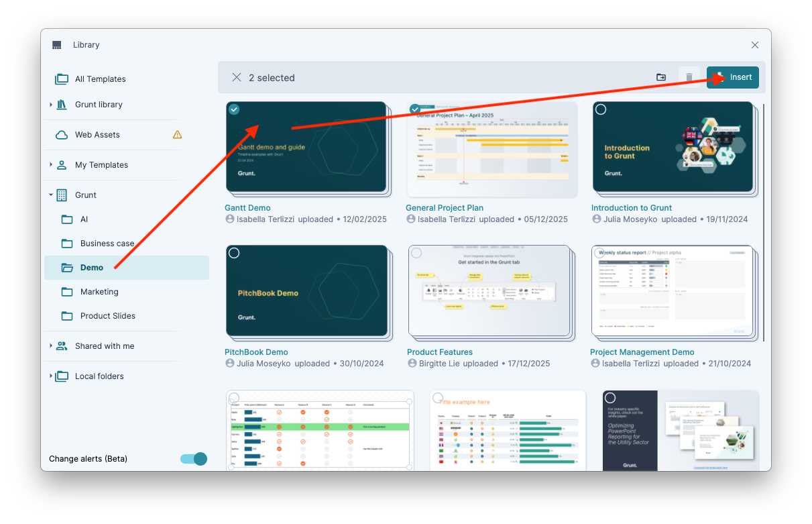
Task: Clear selection with the X icon
Action: point(237,78)
